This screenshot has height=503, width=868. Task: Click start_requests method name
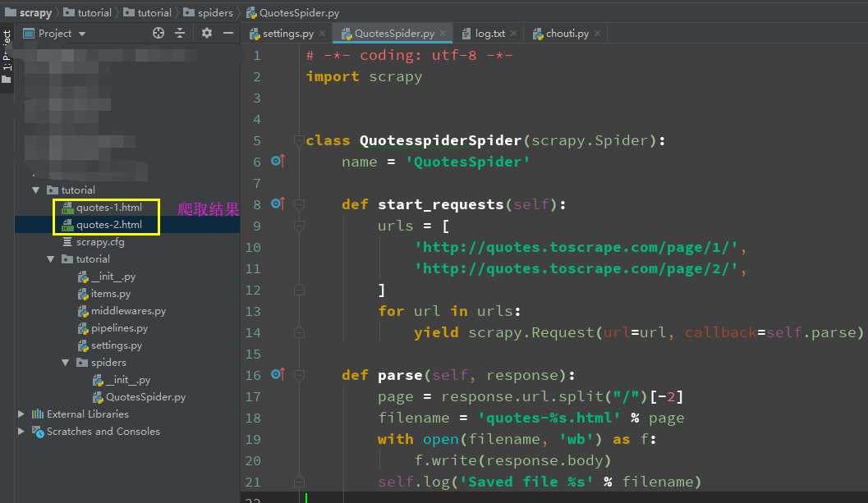tap(441, 205)
